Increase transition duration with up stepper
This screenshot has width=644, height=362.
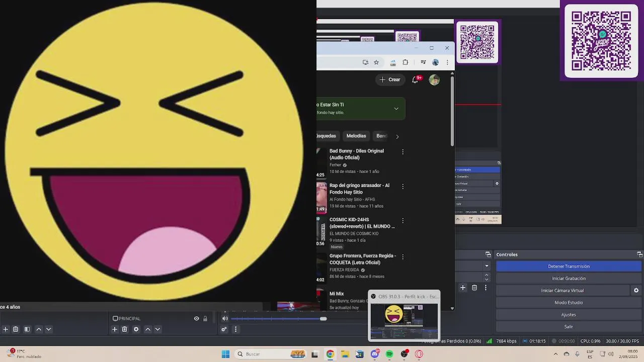(x=487, y=275)
